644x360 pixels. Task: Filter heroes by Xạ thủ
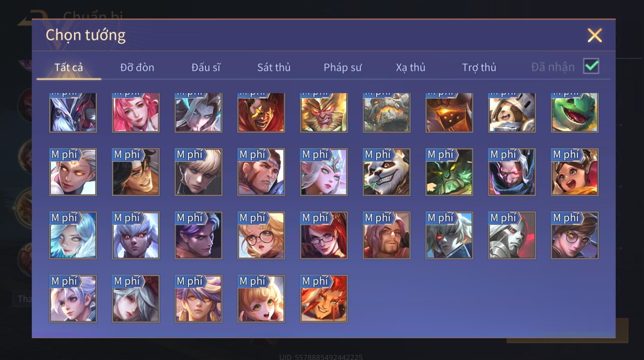(x=410, y=67)
